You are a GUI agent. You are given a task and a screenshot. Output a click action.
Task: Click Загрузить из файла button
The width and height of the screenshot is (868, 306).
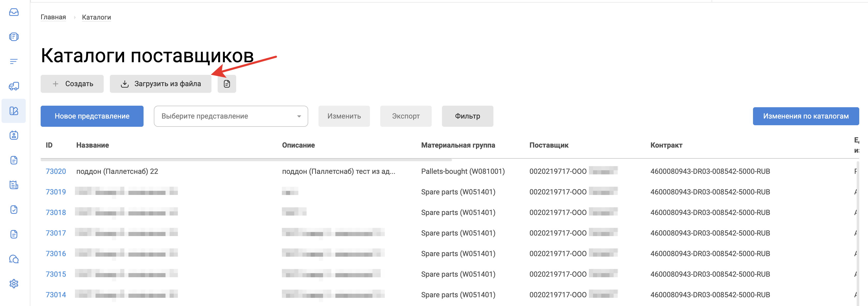click(x=161, y=84)
